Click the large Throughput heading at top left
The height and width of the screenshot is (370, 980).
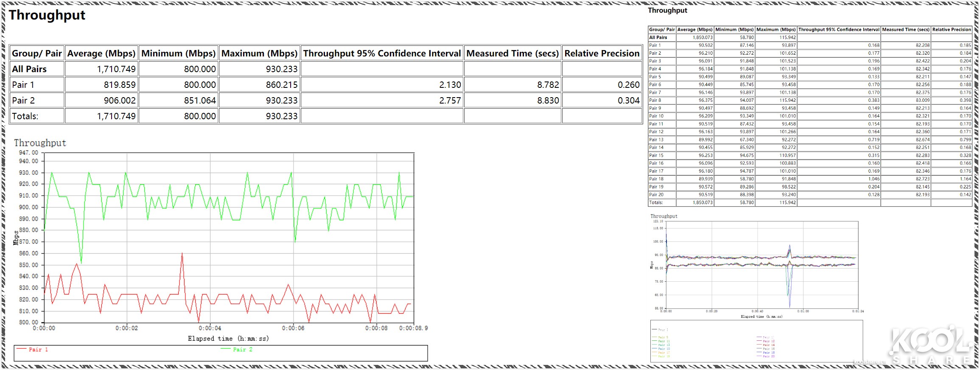coord(47,15)
